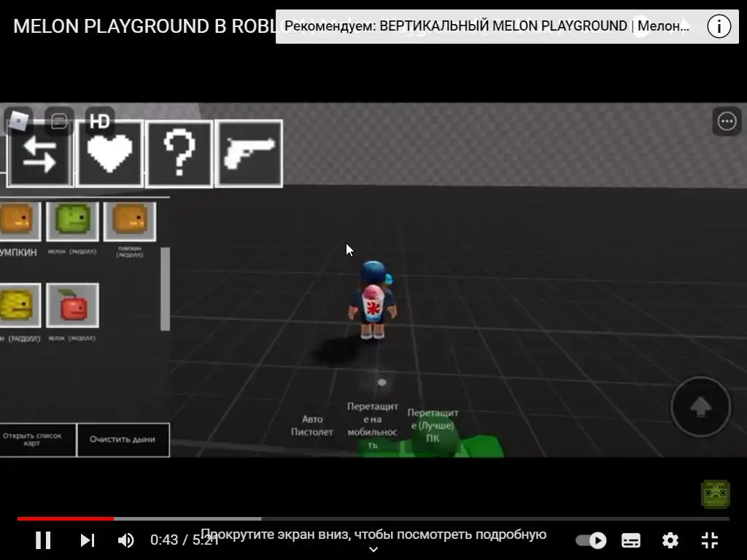Click Открыть список карт button
The image size is (747, 560).
tap(37, 440)
